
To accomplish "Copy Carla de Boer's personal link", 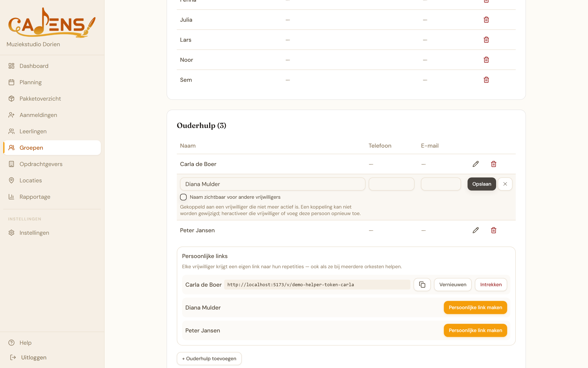I will coord(422,285).
